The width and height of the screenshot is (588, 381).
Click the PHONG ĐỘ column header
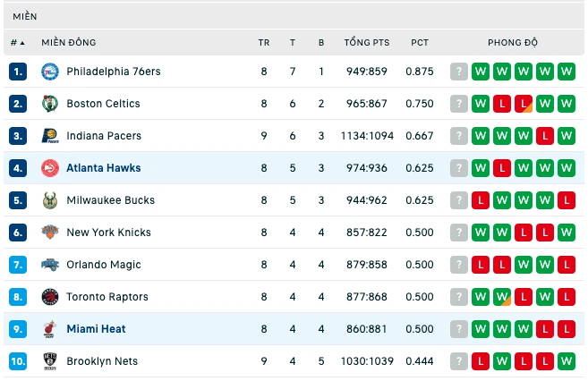coord(513,42)
